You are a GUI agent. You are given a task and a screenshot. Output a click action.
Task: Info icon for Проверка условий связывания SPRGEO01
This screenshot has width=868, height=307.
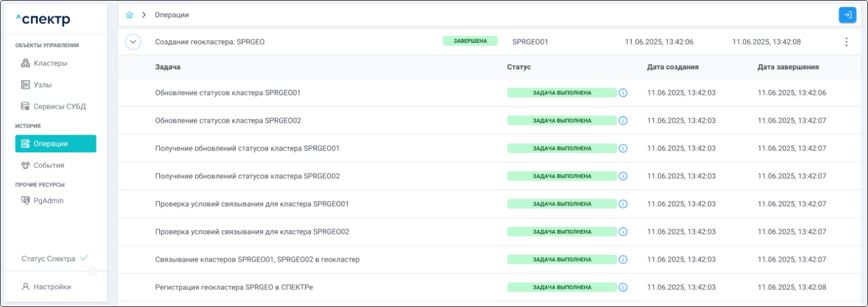[x=623, y=204]
